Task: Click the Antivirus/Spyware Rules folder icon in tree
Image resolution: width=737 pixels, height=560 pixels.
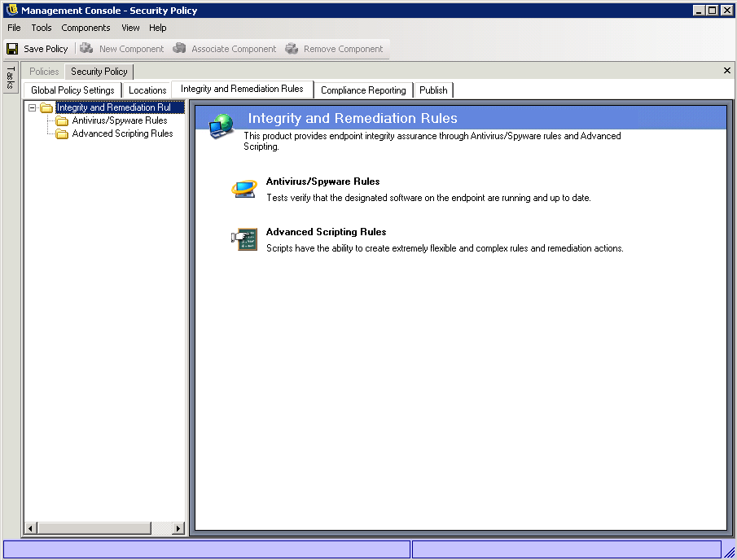Action: coord(62,120)
